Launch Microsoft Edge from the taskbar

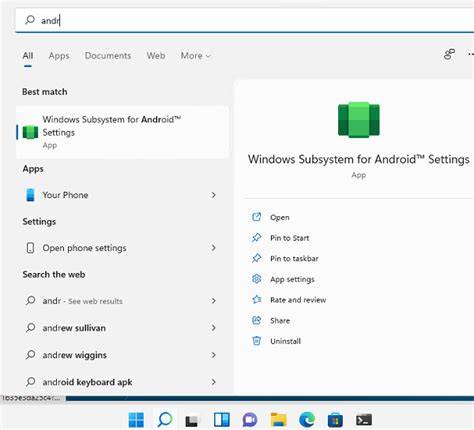pyautogui.click(x=307, y=420)
